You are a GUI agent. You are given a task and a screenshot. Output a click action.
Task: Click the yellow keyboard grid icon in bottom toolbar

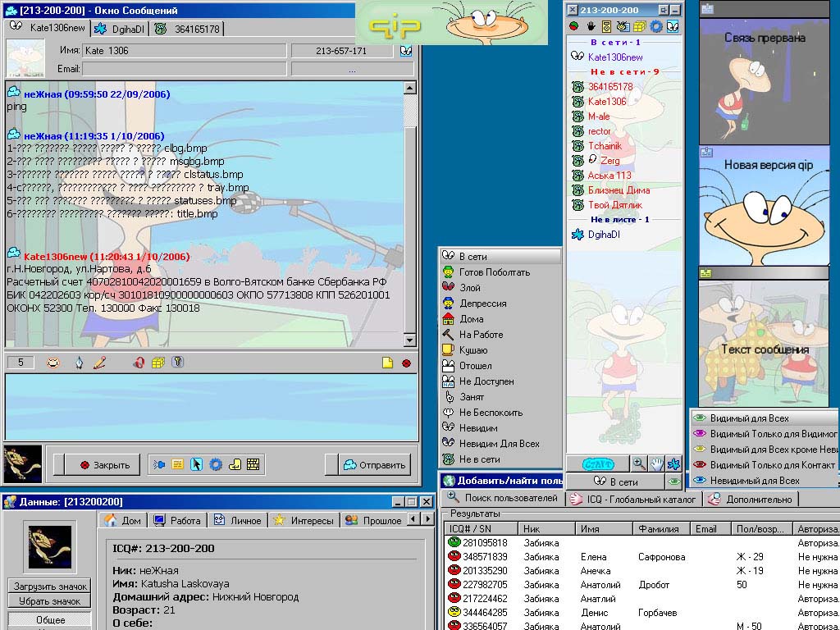coord(253,464)
